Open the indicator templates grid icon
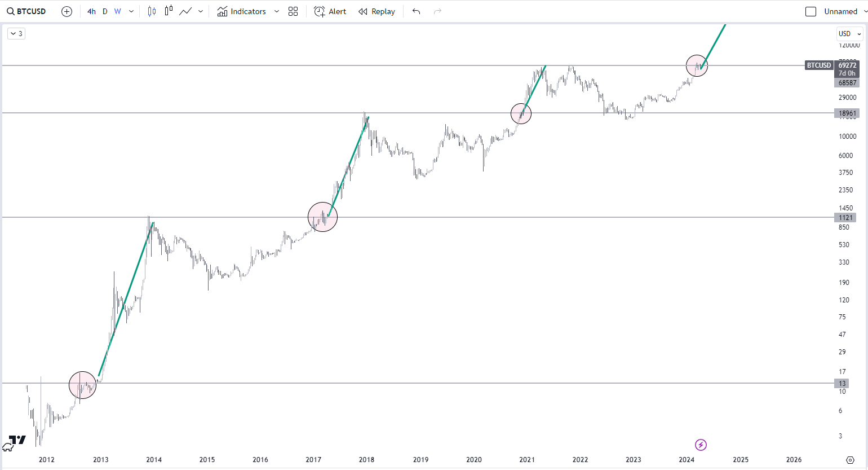This screenshot has height=470, width=868. click(x=293, y=11)
